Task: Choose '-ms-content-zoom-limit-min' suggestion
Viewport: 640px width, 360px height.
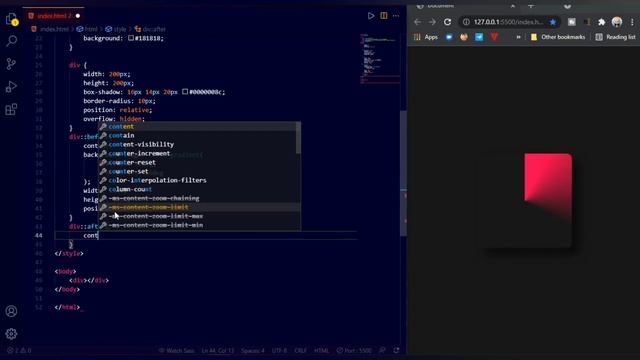Action: (199, 225)
